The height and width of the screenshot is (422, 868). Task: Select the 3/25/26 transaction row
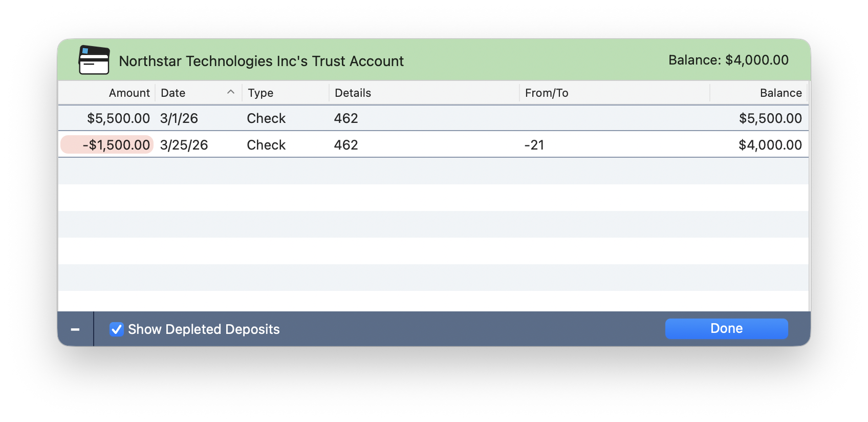point(409,144)
